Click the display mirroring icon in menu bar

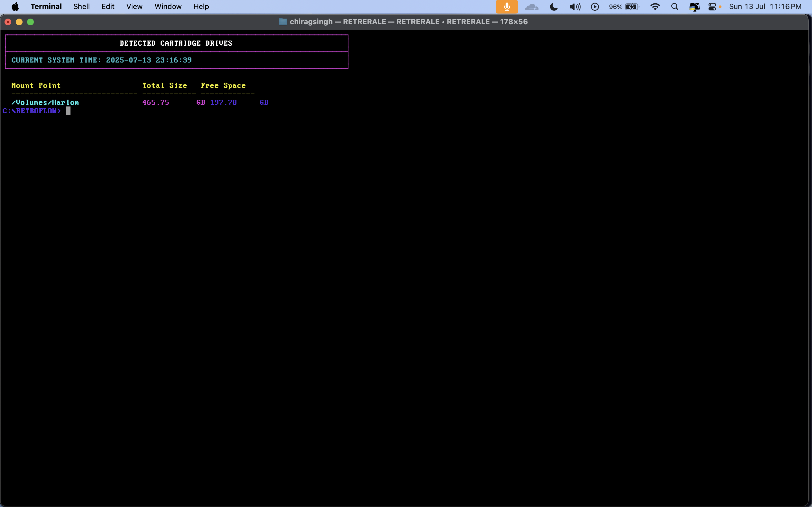coord(694,7)
